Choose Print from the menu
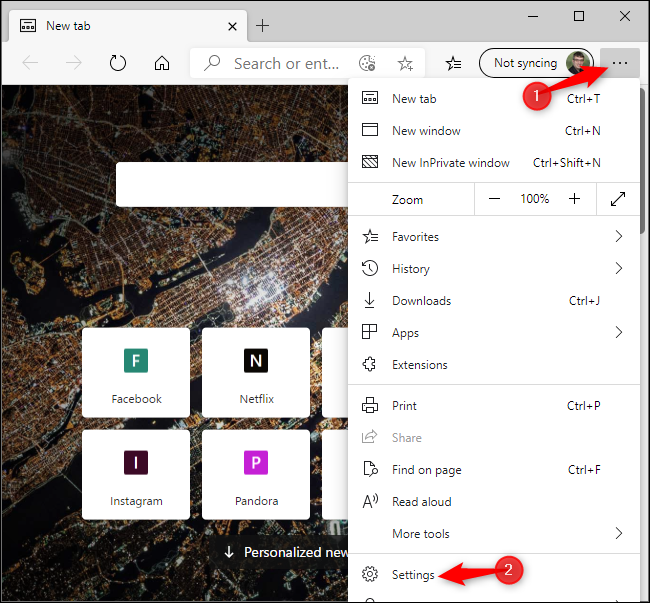 click(x=494, y=405)
